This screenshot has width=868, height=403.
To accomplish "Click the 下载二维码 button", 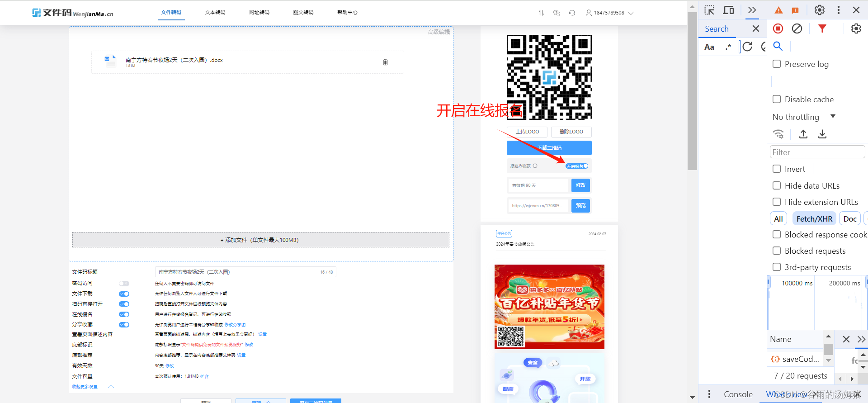I will 549,148.
